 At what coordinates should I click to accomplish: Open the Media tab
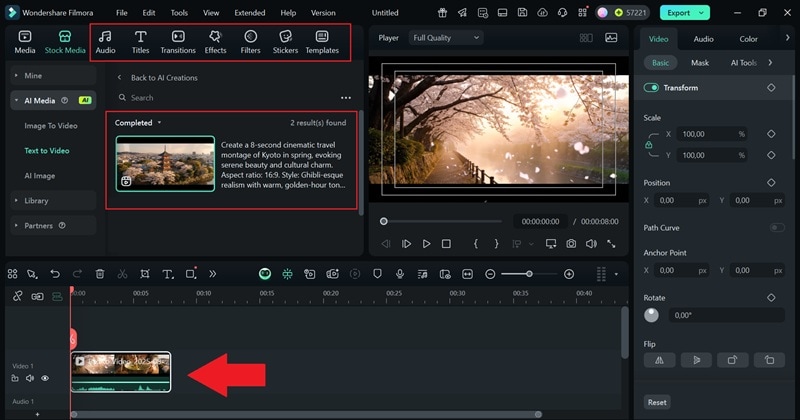pos(24,42)
